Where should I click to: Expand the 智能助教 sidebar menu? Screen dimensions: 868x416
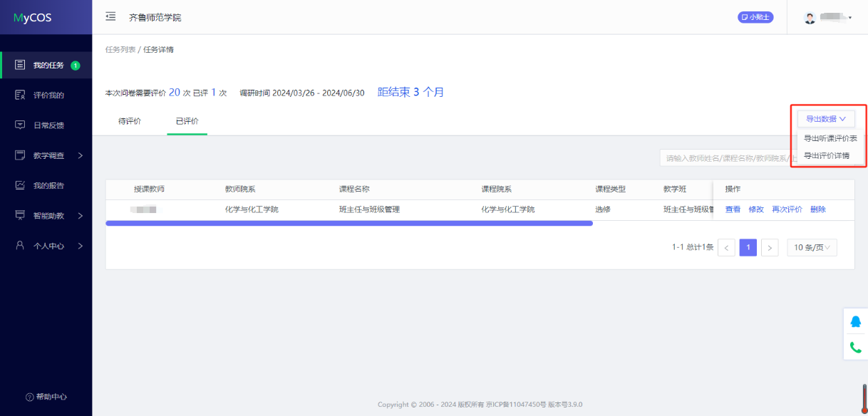48,216
